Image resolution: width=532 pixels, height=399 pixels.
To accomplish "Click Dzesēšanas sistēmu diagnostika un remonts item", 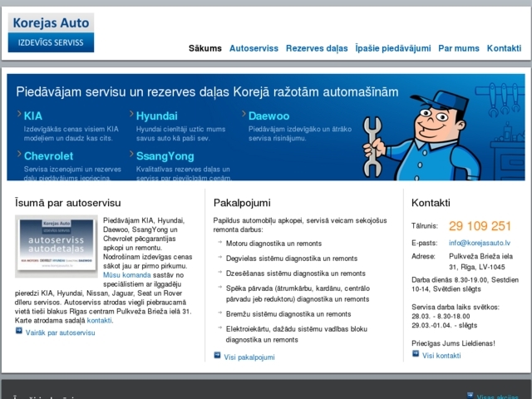I will point(296,273).
